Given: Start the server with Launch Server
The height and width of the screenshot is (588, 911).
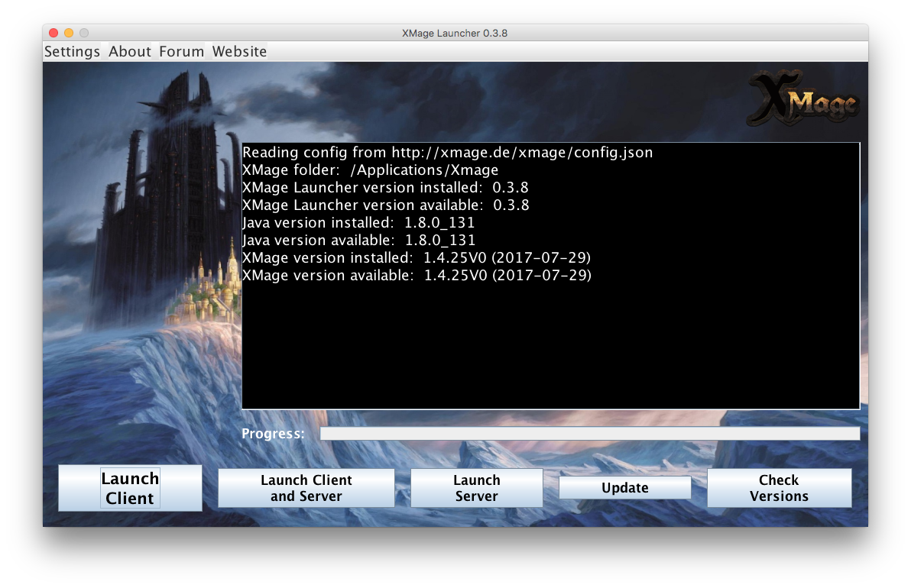Looking at the screenshot, I should tap(476, 488).
